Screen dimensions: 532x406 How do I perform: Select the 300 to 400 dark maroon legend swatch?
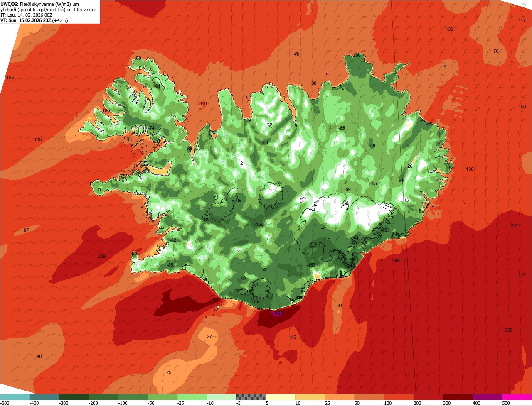458,397
